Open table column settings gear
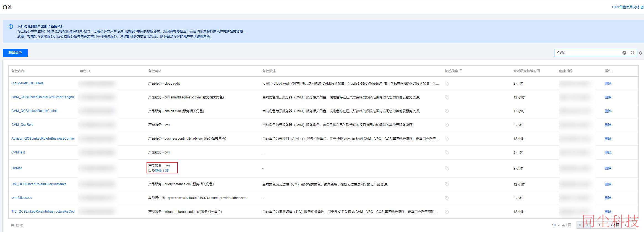 tap(640, 53)
